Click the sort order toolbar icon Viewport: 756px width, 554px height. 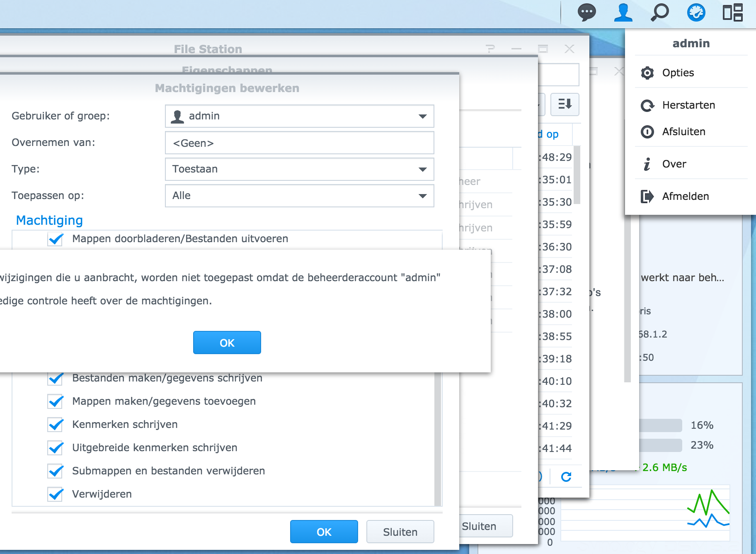tap(565, 104)
